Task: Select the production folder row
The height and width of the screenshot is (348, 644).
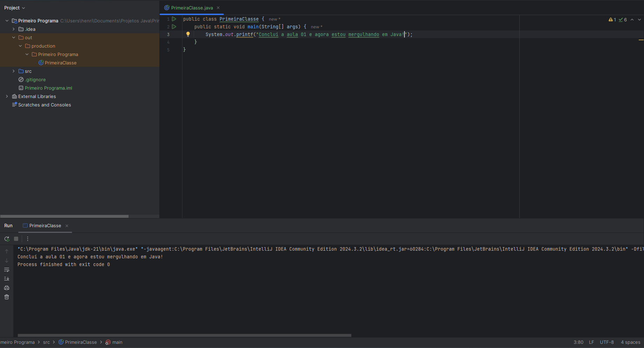Action: (x=79, y=46)
